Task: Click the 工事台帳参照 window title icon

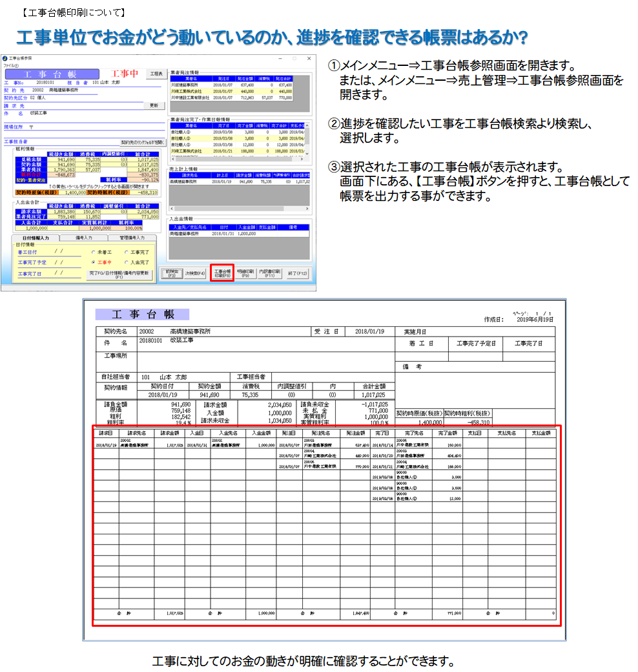Action: pyautogui.click(x=5, y=58)
